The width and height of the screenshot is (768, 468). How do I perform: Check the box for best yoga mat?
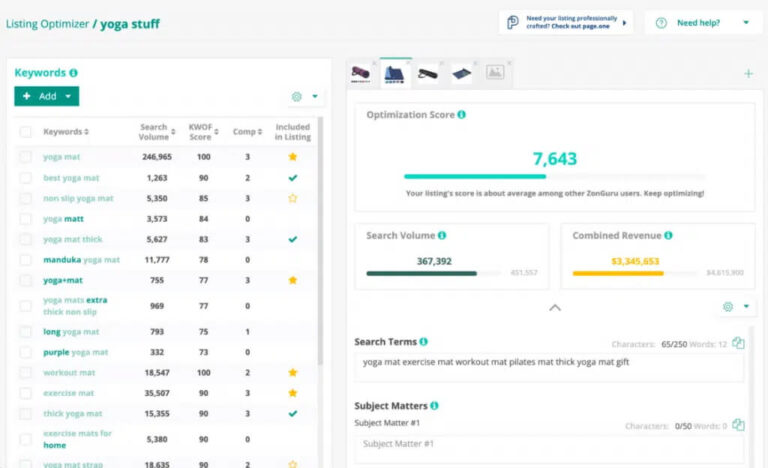click(25, 178)
